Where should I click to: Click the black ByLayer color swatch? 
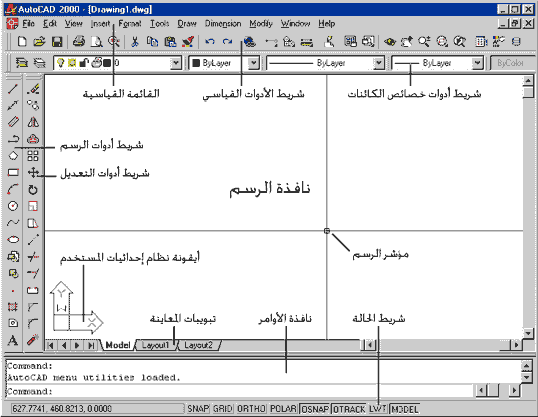196,63
